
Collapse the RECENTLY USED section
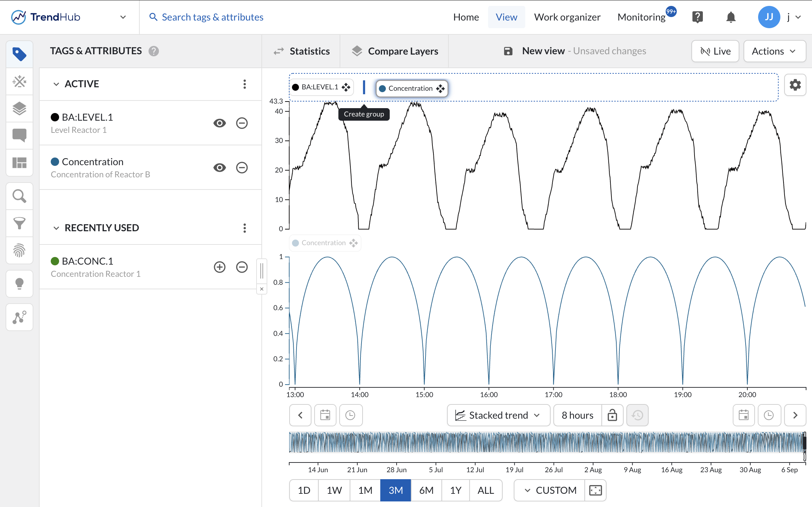(x=56, y=228)
